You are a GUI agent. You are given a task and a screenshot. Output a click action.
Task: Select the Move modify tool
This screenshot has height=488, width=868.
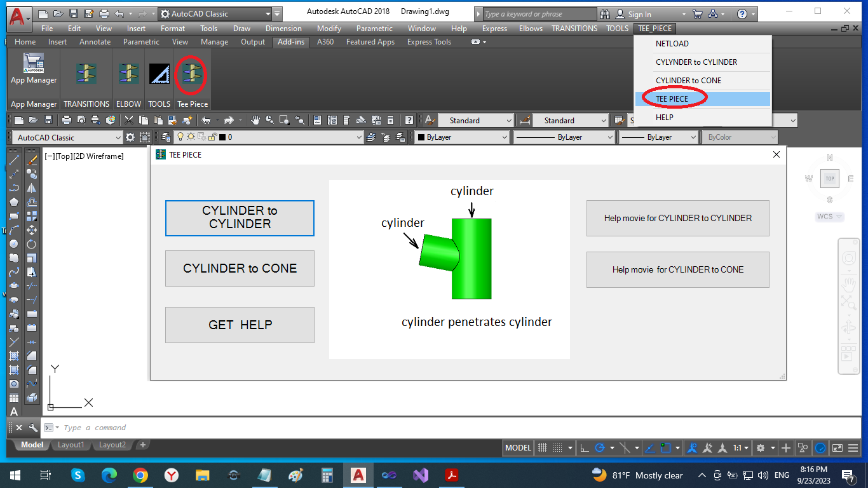pos(32,230)
